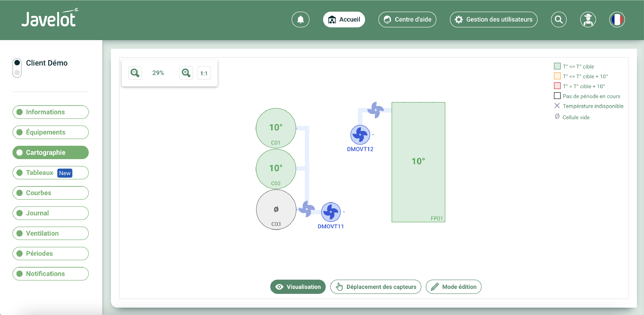Open the farmer user profile icon
Viewport: 644px width, 315px height.
click(588, 20)
